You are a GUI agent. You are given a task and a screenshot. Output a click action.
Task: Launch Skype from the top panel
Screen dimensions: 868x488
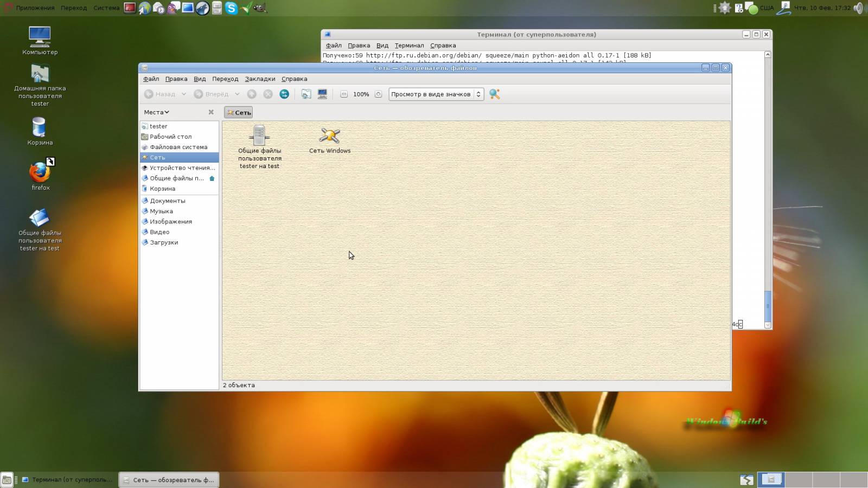pos(232,8)
